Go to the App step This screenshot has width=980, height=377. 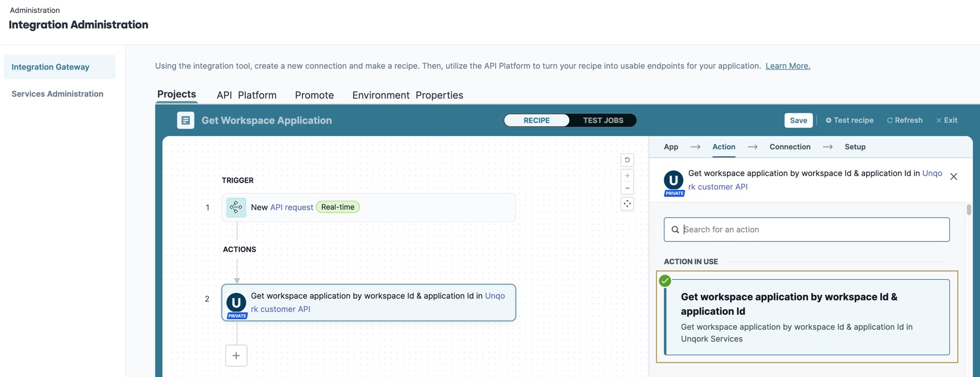click(x=671, y=147)
